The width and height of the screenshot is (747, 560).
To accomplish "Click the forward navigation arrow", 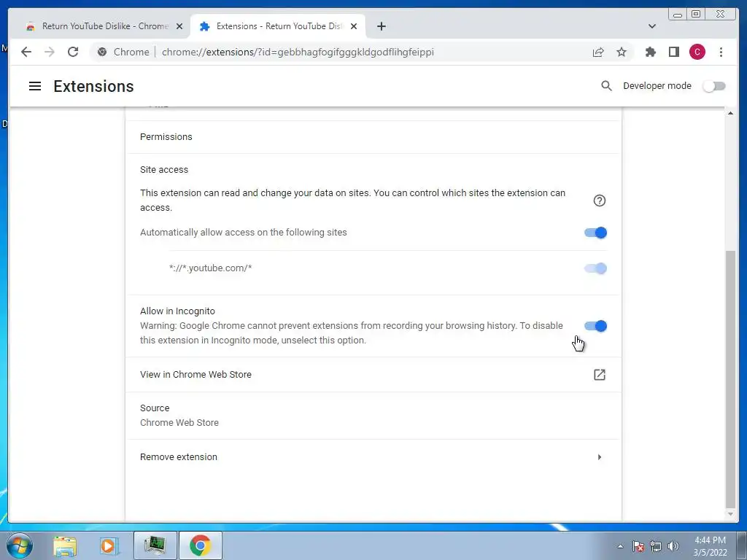I will click(50, 52).
